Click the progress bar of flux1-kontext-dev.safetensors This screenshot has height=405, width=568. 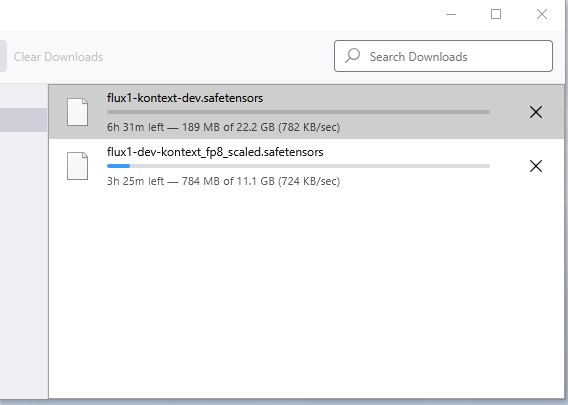pyautogui.click(x=298, y=112)
